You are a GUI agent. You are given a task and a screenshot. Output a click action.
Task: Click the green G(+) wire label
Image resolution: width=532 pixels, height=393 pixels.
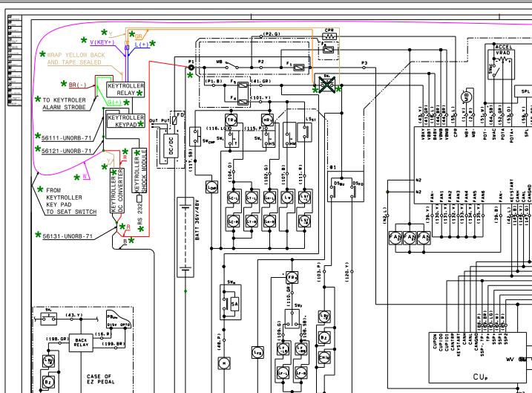[114, 103]
